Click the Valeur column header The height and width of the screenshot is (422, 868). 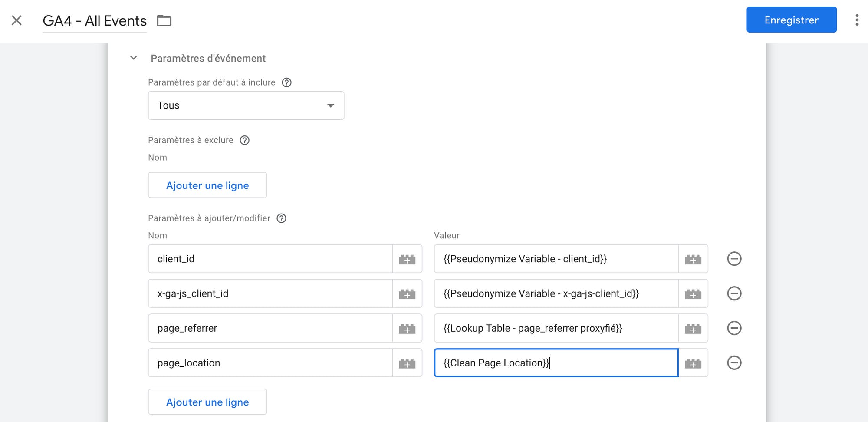tap(447, 235)
